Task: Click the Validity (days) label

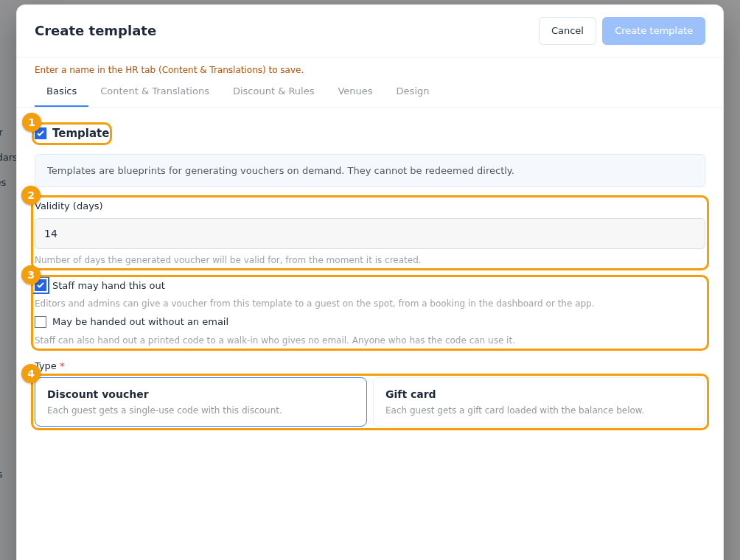Action: pos(69,206)
